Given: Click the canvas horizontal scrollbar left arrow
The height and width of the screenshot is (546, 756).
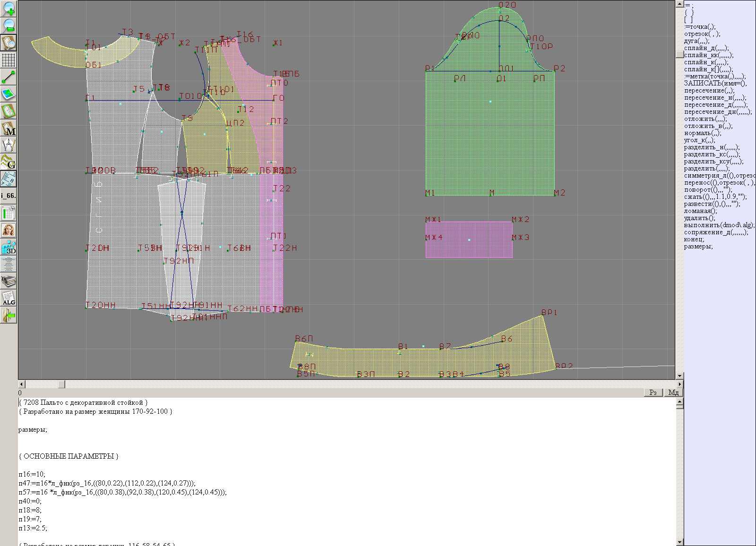Looking at the screenshot, I should pos(21,384).
